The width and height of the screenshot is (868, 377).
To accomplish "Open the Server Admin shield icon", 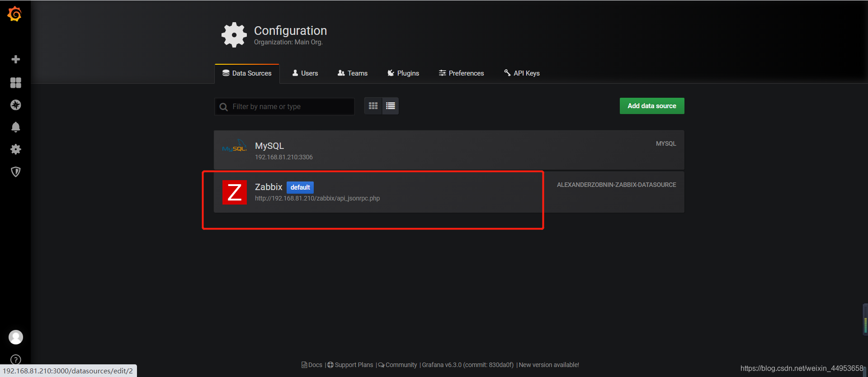I will (15, 172).
